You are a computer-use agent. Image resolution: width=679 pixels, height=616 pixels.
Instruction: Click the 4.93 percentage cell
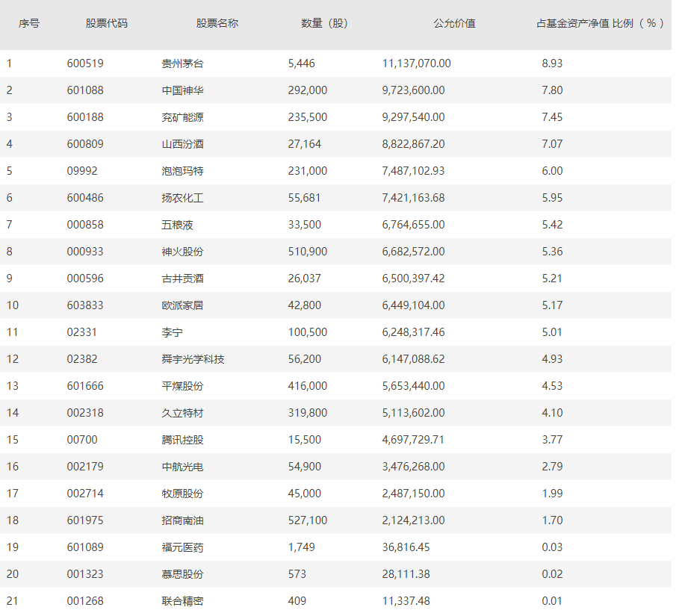[552, 359]
